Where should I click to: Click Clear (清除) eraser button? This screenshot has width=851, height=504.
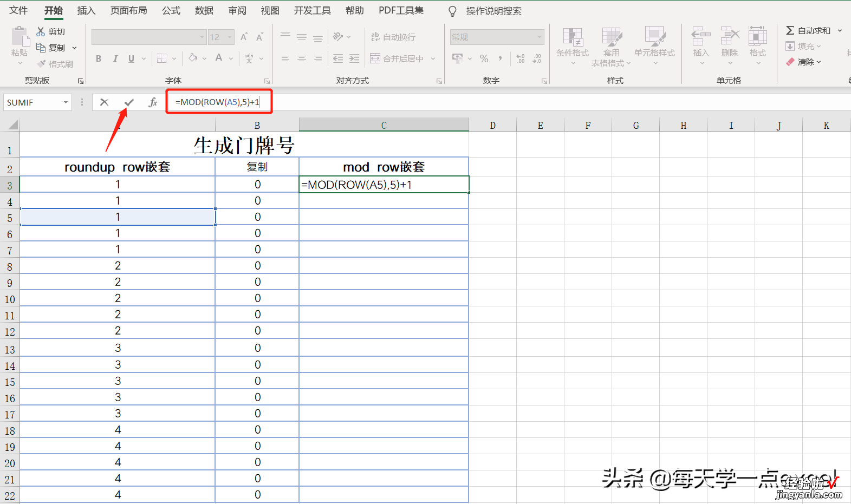coord(803,62)
